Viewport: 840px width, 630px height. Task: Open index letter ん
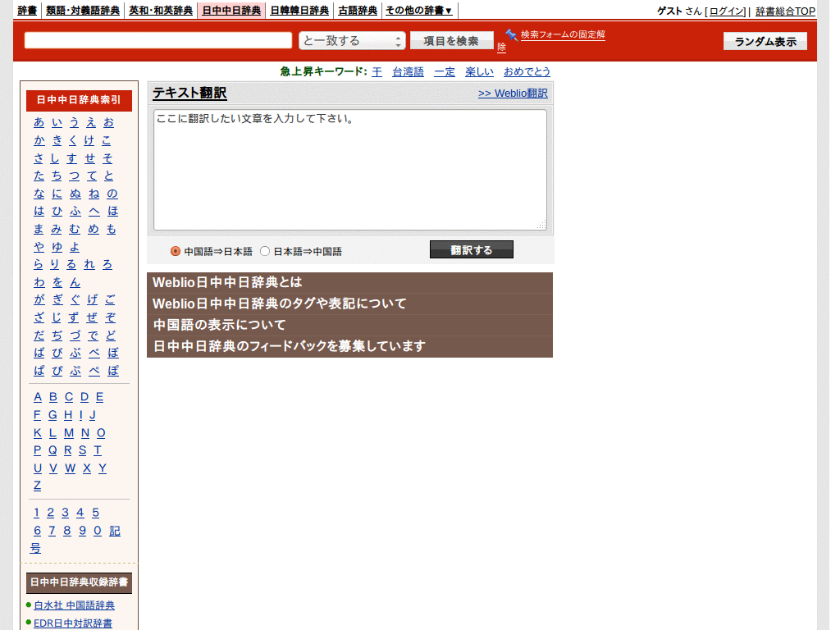(75, 282)
